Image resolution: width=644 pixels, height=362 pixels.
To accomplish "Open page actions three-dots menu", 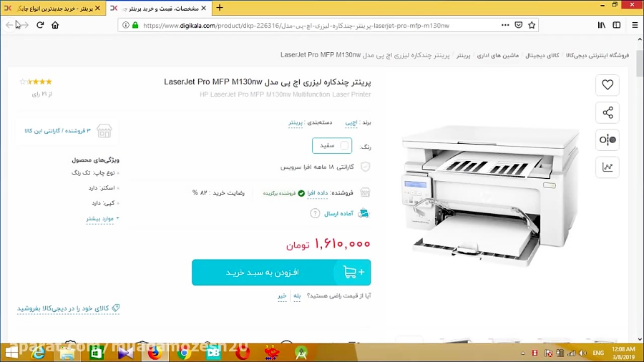I will tap(505, 26).
